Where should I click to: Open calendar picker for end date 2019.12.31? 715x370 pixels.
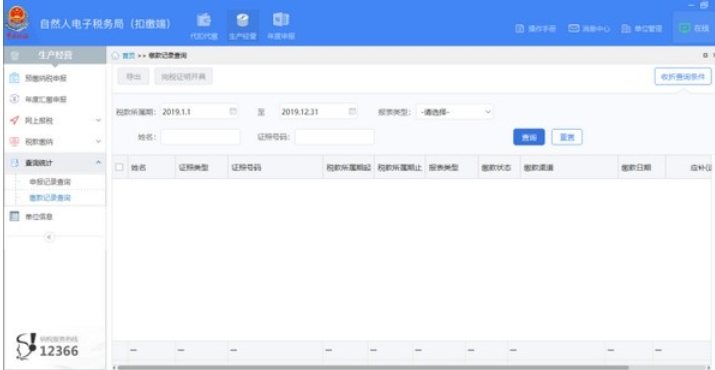(352, 111)
